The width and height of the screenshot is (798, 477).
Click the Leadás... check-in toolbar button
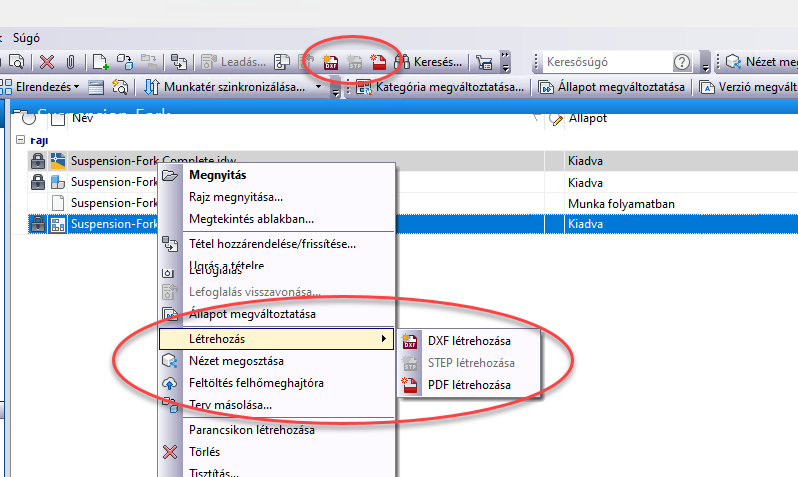click(234, 62)
